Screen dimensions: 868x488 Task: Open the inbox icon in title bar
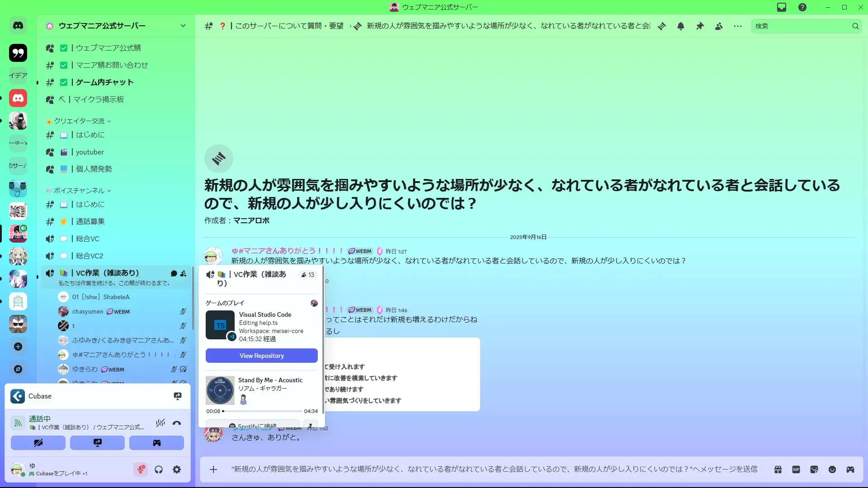782,7
